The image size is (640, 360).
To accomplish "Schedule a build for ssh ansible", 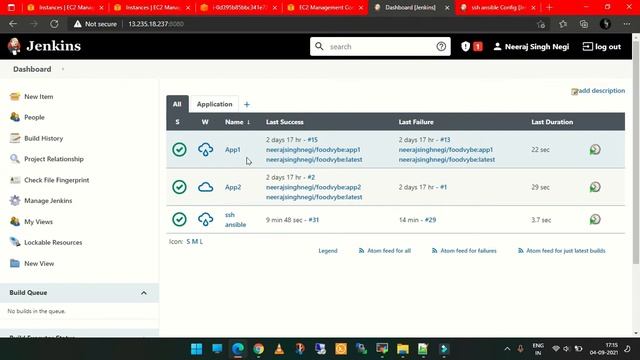I will click(595, 219).
